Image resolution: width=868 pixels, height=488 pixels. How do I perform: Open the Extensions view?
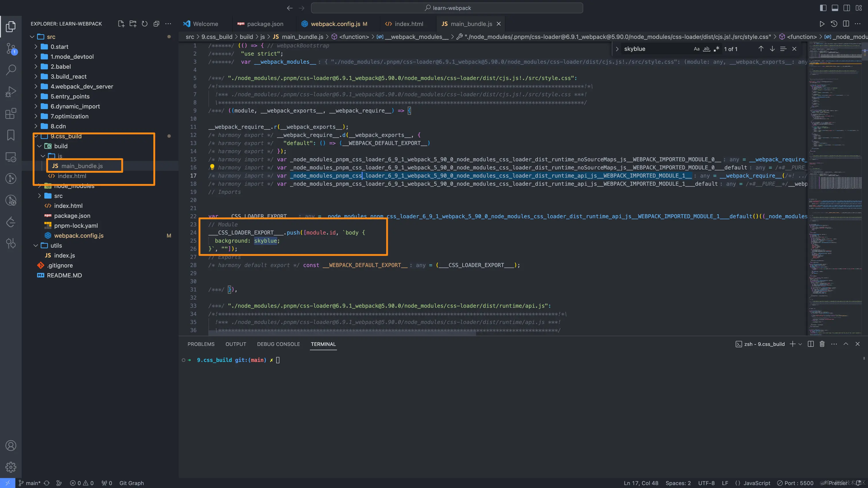click(11, 114)
